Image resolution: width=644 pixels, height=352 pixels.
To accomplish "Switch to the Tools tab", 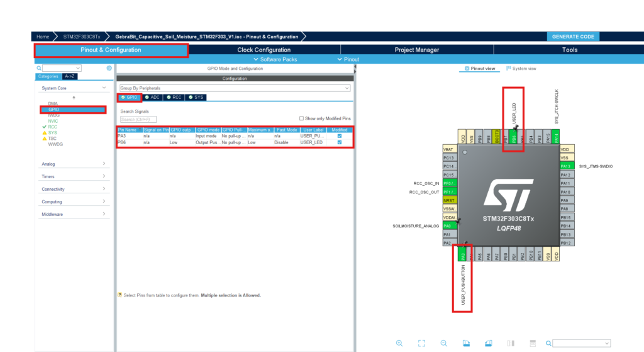I will point(569,50).
